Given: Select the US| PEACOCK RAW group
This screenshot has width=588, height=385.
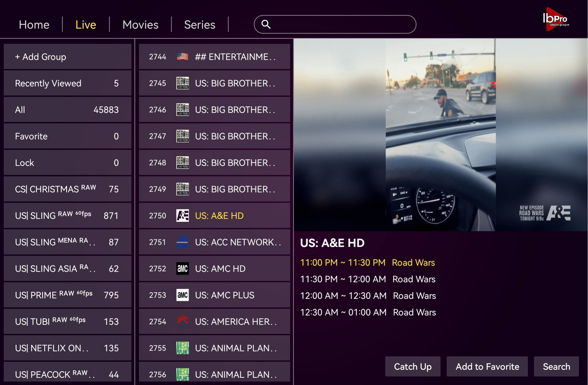Looking at the screenshot, I should 68,372.
